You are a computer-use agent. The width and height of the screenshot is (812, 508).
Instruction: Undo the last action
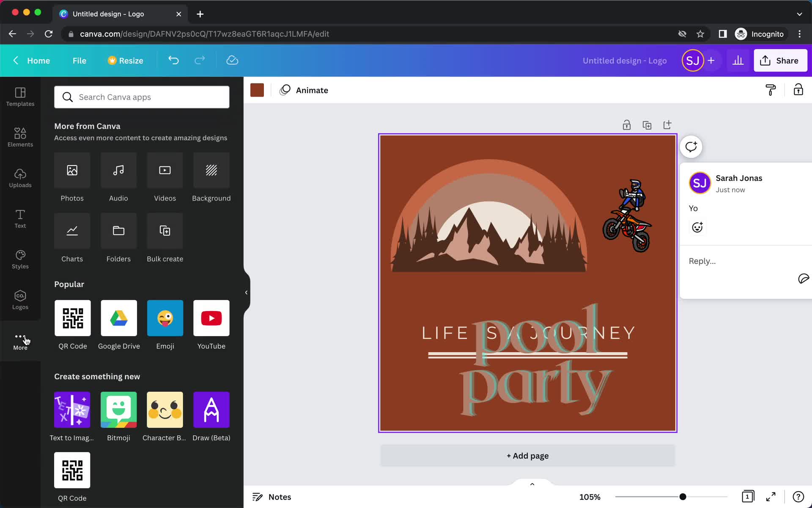[173, 60]
